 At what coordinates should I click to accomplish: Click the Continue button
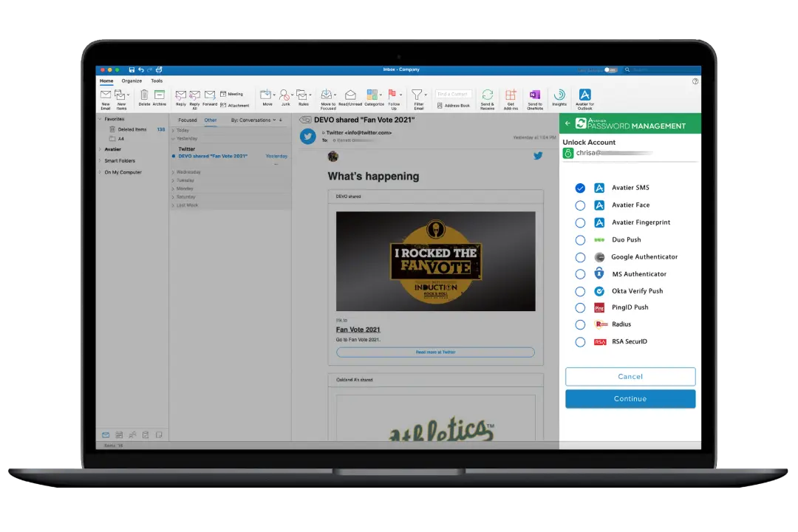(630, 398)
